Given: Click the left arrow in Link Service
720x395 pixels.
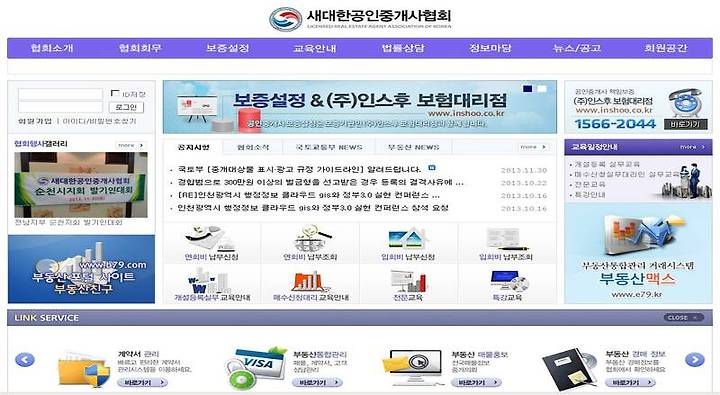Looking at the screenshot, I should (25, 359).
